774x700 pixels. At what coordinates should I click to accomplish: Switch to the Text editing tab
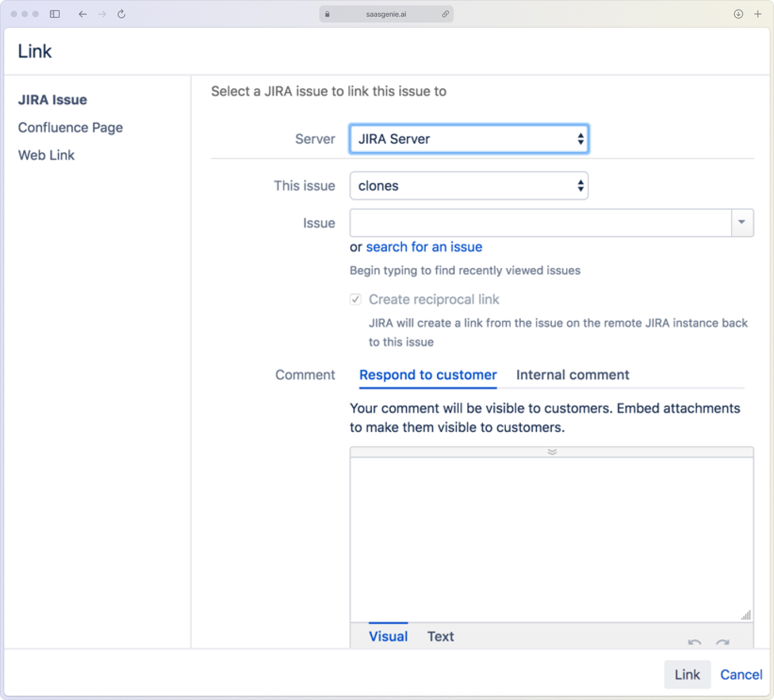[x=440, y=636]
